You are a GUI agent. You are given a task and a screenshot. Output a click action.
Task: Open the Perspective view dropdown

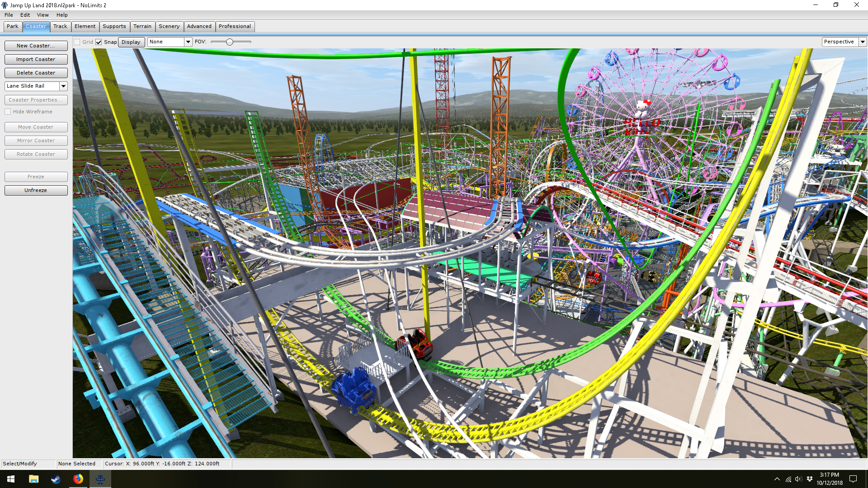point(863,42)
